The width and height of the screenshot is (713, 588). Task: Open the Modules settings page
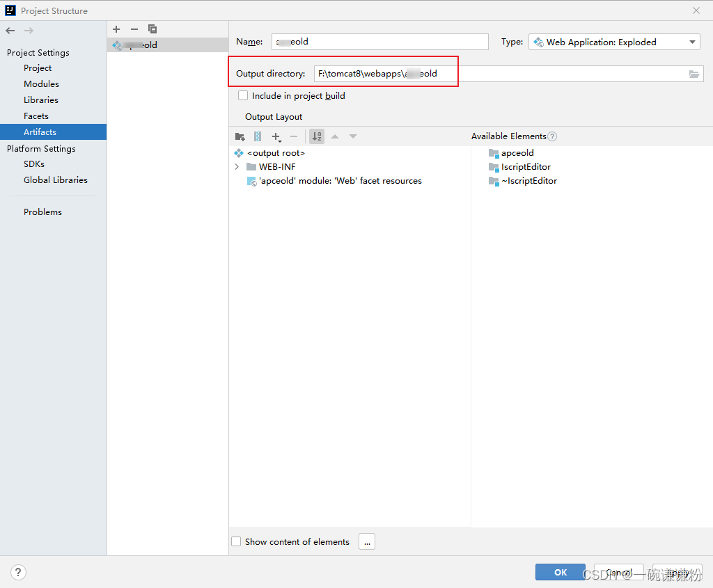tap(41, 84)
